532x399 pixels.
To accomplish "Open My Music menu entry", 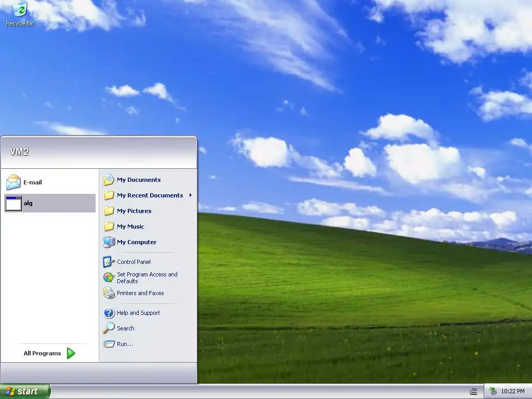I will [148, 227].
